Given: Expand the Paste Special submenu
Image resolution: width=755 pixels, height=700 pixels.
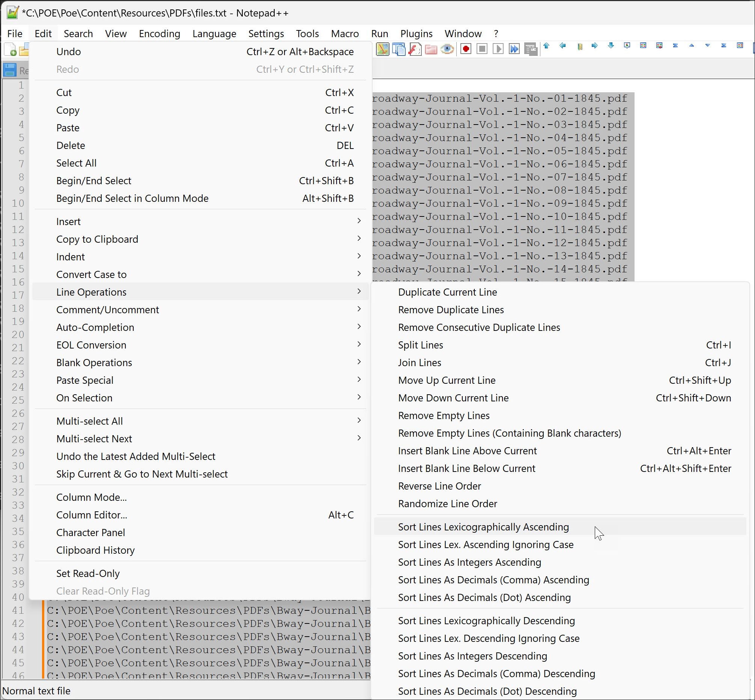Looking at the screenshot, I should click(85, 380).
